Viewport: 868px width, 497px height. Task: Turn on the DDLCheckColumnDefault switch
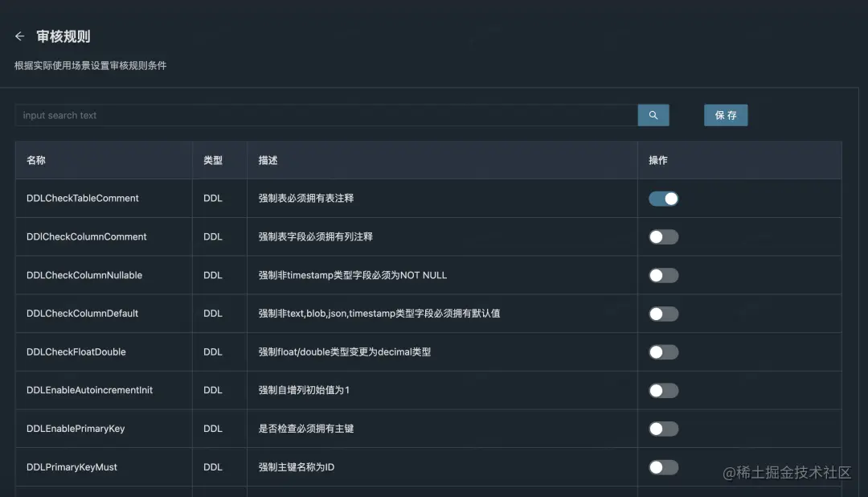[x=663, y=314]
